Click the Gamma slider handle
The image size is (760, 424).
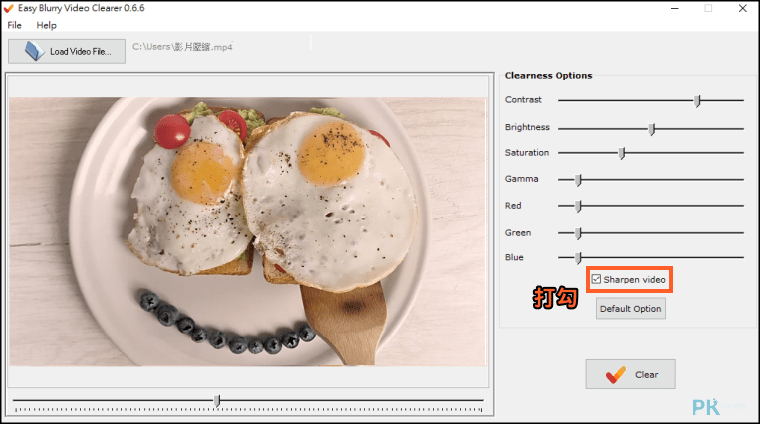coord(578,180)
